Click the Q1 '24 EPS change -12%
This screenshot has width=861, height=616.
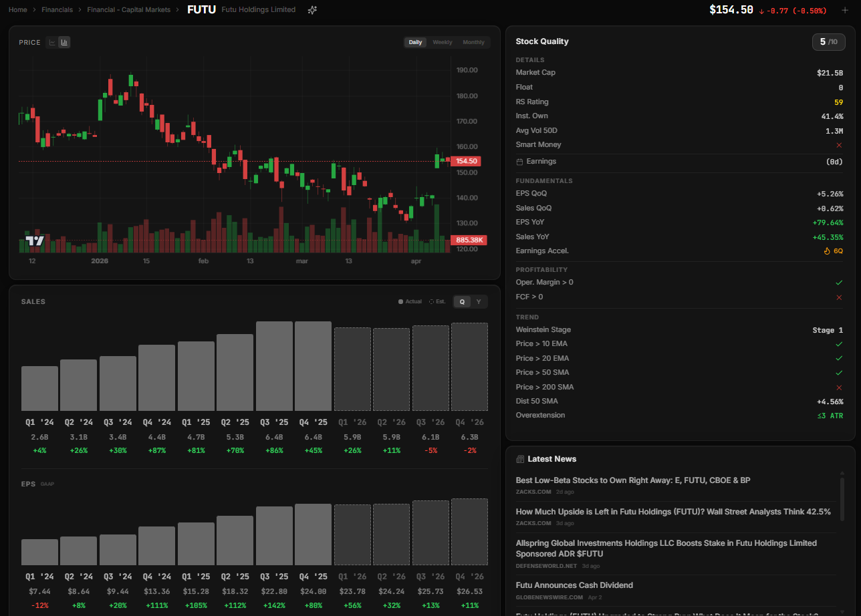click(x=39, y=605)
